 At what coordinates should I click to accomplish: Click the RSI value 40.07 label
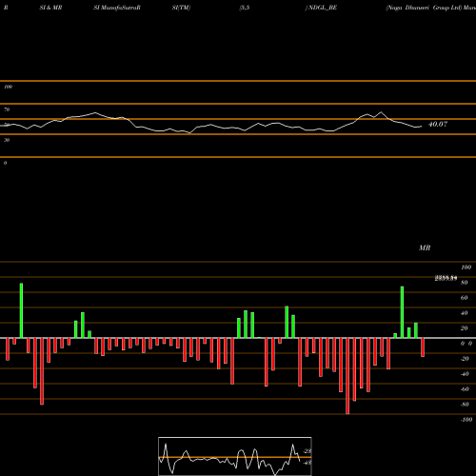pyautogui.click(x=438, y=125)
